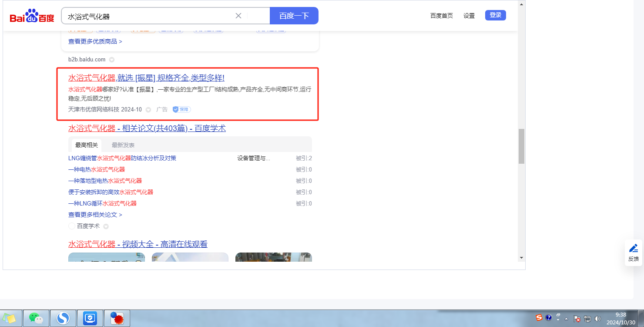Show hidden system tray icons
This screenshot has height=327, width=644.
(567, 319)
